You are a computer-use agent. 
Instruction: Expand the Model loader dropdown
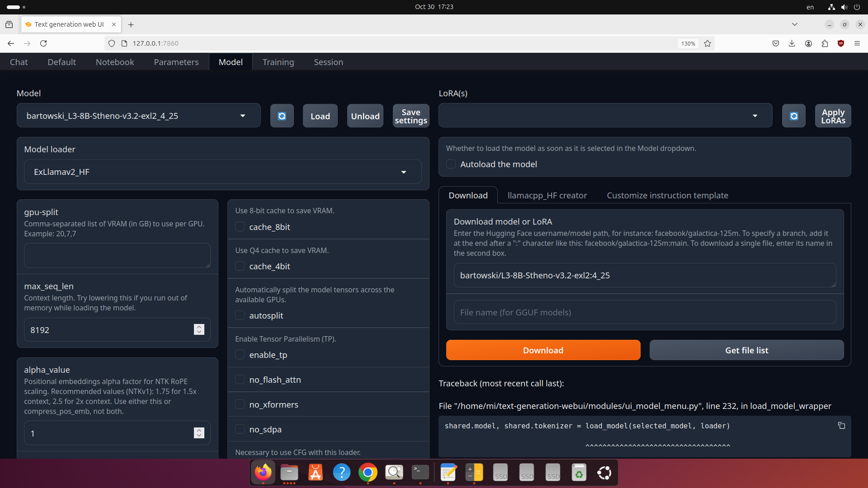pos(222,172)
